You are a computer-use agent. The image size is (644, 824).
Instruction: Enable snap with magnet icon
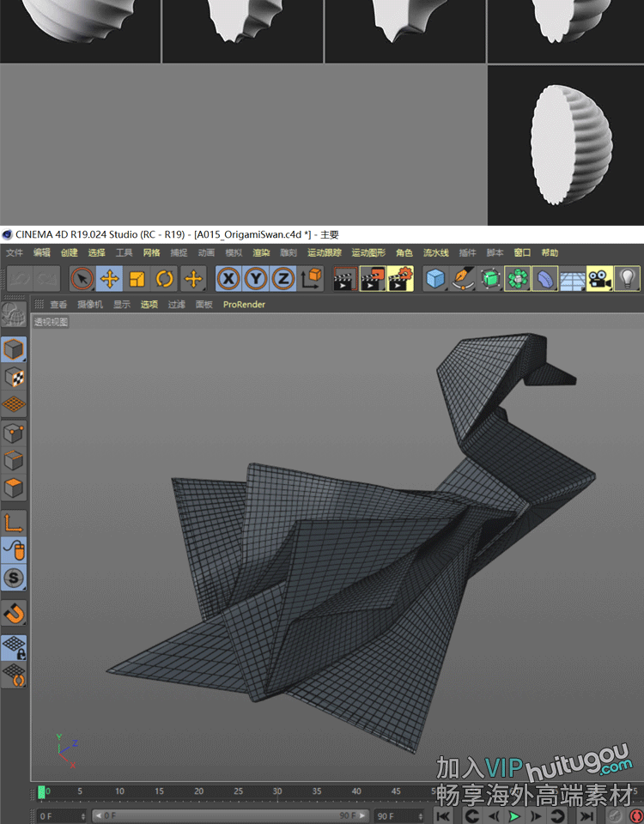coord(15,614)
